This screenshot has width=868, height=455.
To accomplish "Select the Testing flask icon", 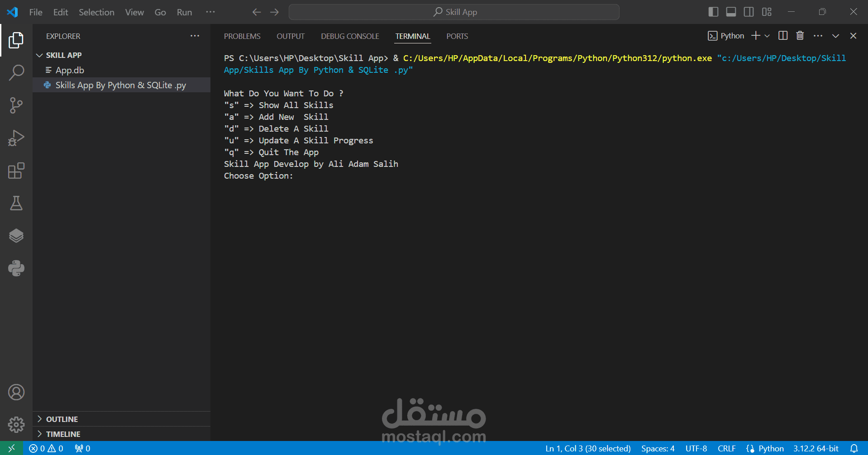I will pos(16,203).
